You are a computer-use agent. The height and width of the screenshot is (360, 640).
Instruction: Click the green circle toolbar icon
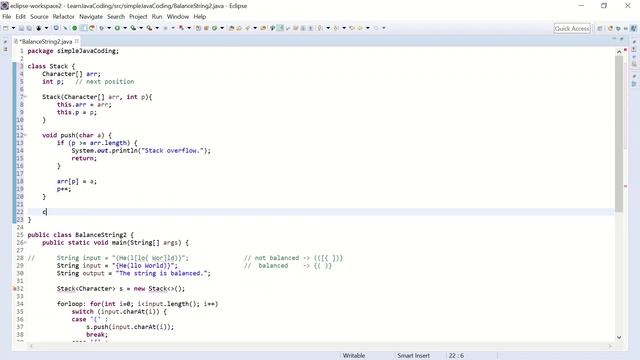tap(75, 28)
